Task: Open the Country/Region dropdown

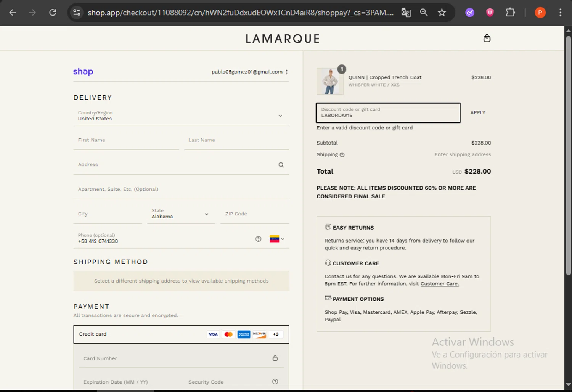Action: click(181, 116)
